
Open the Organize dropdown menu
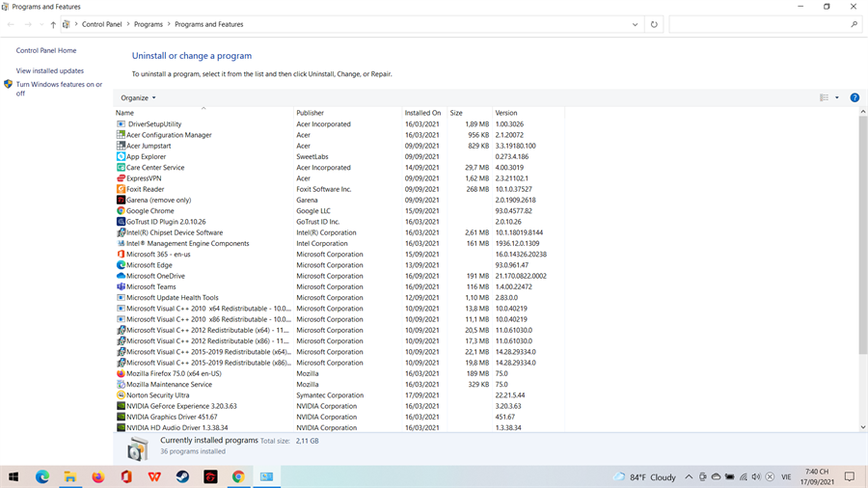pyautogui.click(x=138, y=97)
